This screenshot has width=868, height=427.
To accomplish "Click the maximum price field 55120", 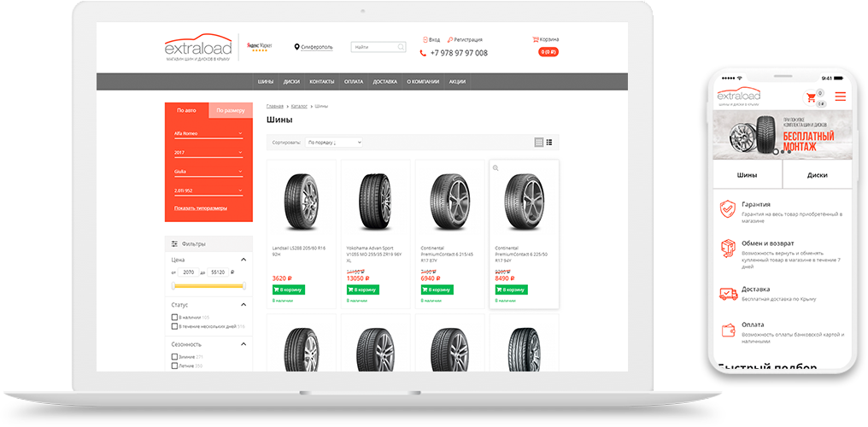I will (218, 272).
